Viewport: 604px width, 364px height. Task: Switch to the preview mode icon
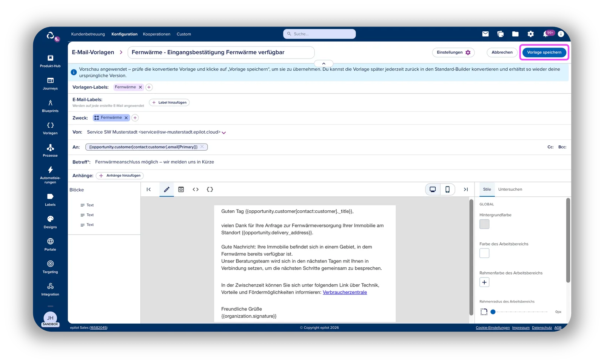click(181, 190)
